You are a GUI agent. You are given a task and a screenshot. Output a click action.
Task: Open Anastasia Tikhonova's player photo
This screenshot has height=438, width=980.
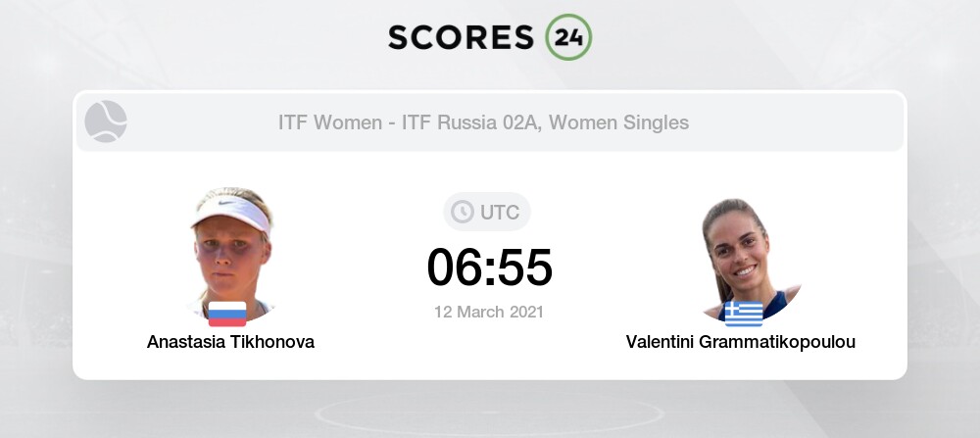point(230,255)
